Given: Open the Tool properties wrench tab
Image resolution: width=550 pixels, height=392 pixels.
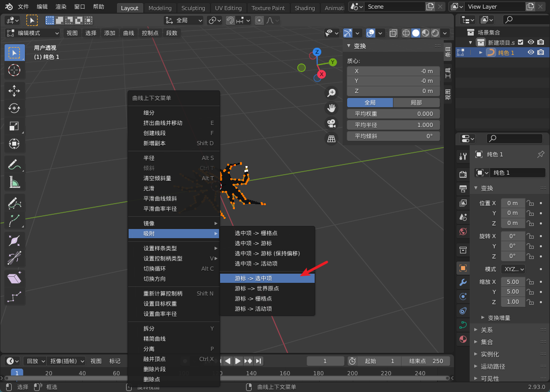Looking at the screenshot, I should pyautogui.click(x=463, y=156).
